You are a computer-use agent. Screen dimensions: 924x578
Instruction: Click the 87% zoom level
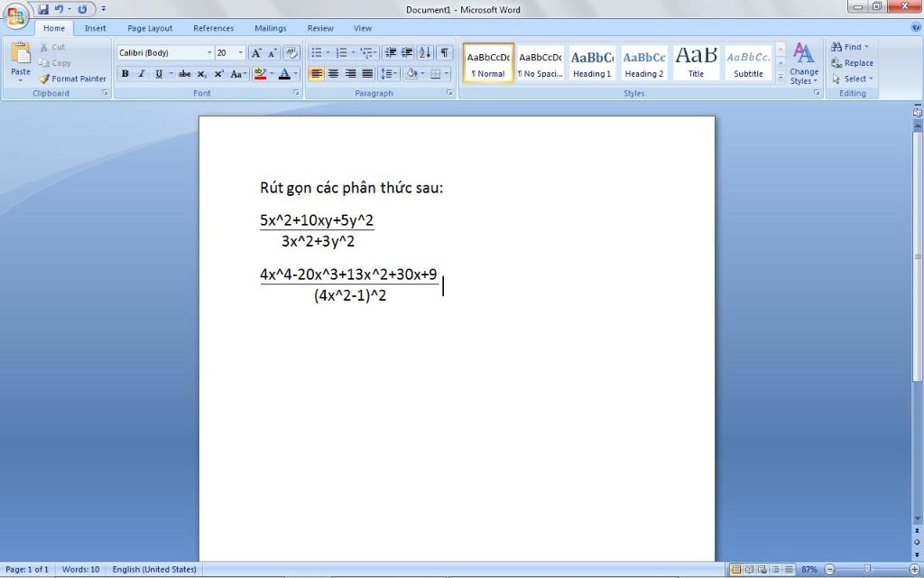pyautogui.click(x=809, y=570)
